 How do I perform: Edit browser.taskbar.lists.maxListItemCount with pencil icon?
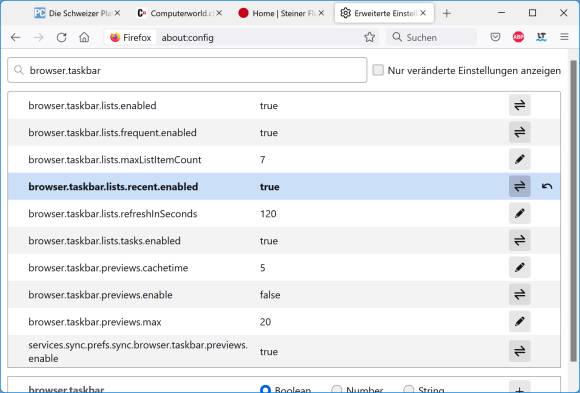(x=519, y=159)
